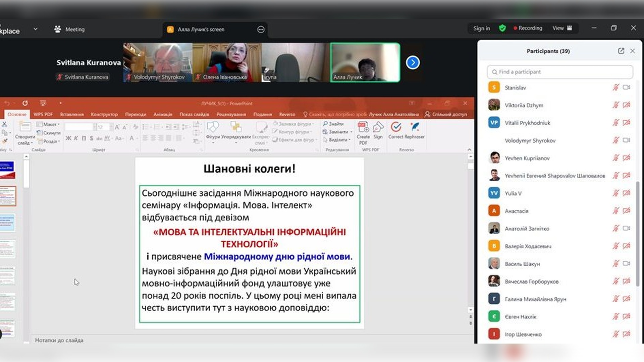This screenshot has width=644, height=362.
Task: Toggle the bold Ж formatting button
Action: point(68,138)
